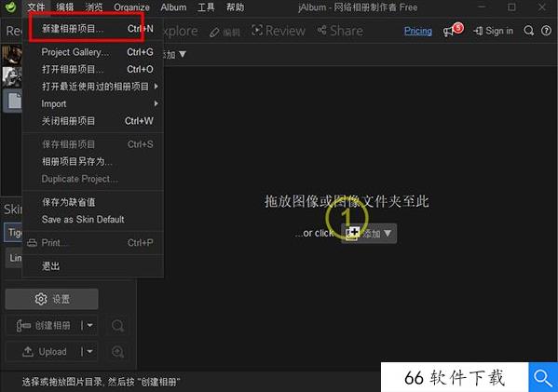Switch to the 编辑 pencil tab
The image size is (558, 392).
(x=225, y=32)
